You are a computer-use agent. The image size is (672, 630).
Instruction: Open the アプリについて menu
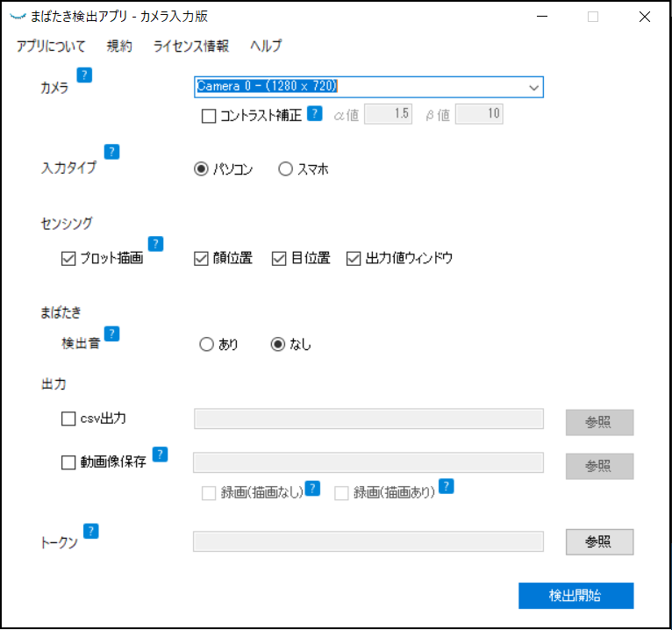(51, 46)
